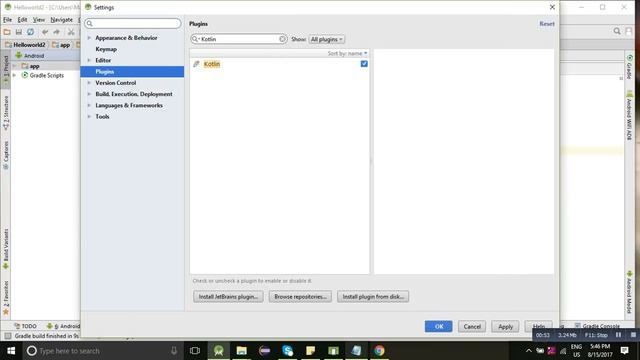
Task: Toggle the Project side tab
Action: [6, 70]
